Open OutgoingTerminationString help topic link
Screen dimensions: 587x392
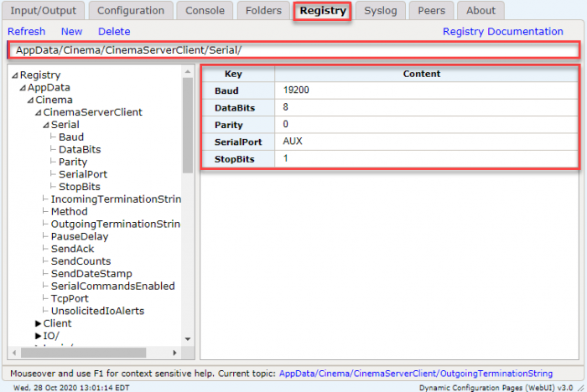click(416, 374)
